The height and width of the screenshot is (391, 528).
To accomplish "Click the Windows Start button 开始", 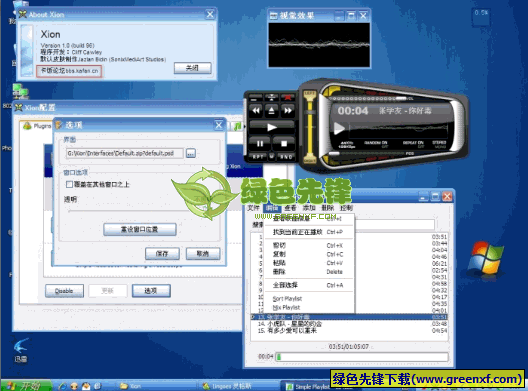I will 26,386.
